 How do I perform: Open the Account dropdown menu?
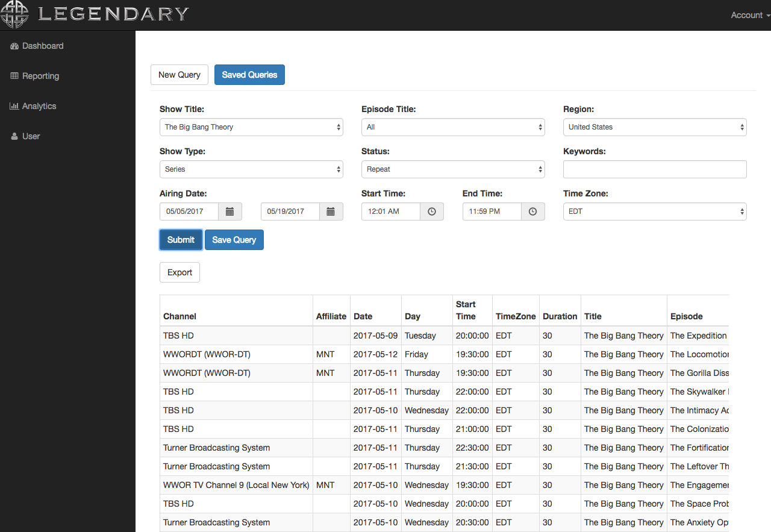click(750, 15)
